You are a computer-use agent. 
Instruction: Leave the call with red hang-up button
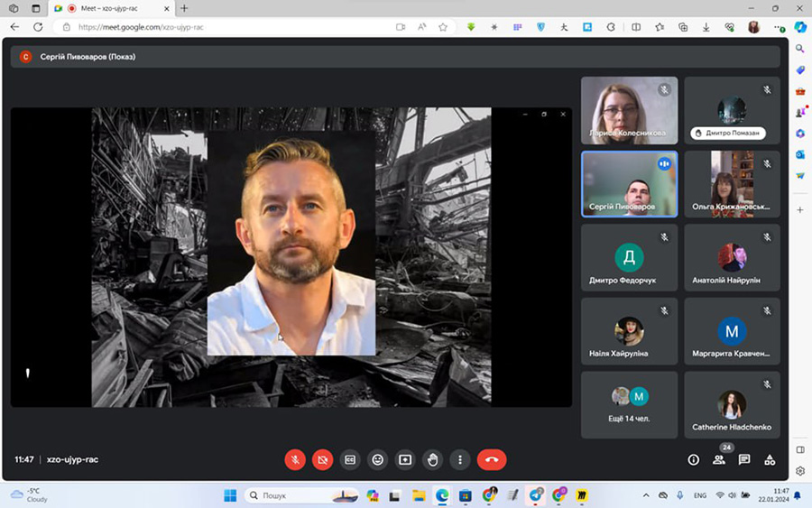[492, 459]
